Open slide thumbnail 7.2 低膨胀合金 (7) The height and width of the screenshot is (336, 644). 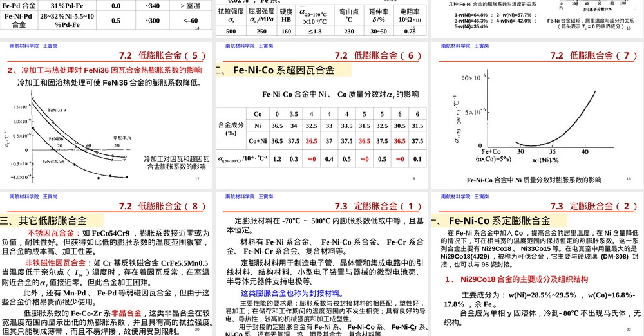click(x=538, y=115)
